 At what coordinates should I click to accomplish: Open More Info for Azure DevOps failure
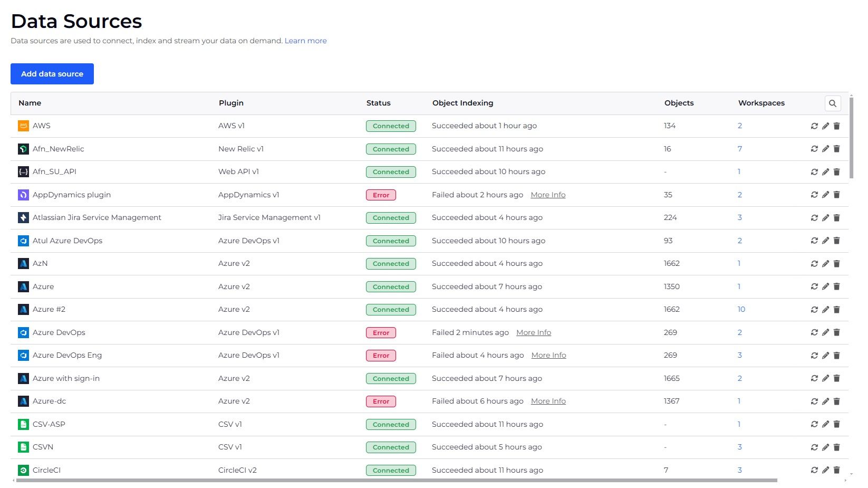coord(534,332)
